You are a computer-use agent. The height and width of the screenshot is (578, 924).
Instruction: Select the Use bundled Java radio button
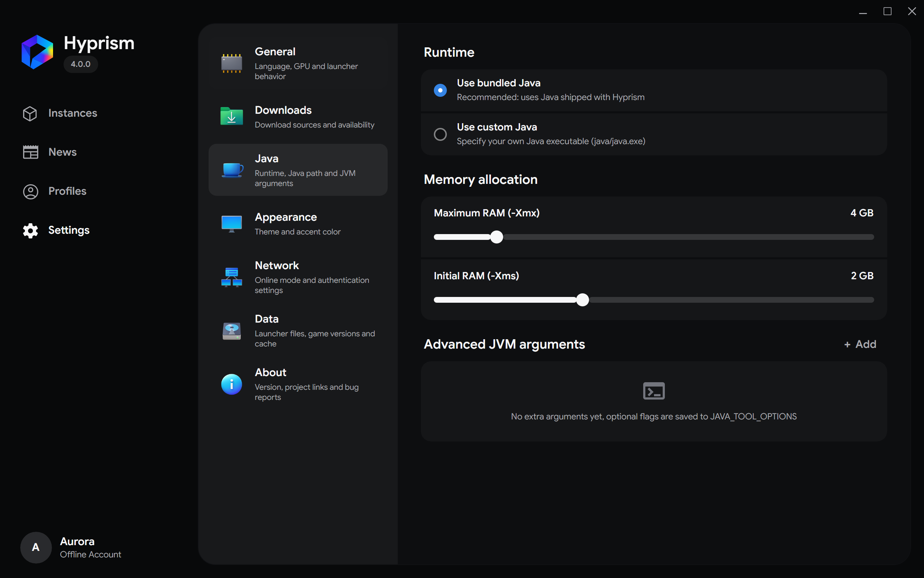point(440,90)
